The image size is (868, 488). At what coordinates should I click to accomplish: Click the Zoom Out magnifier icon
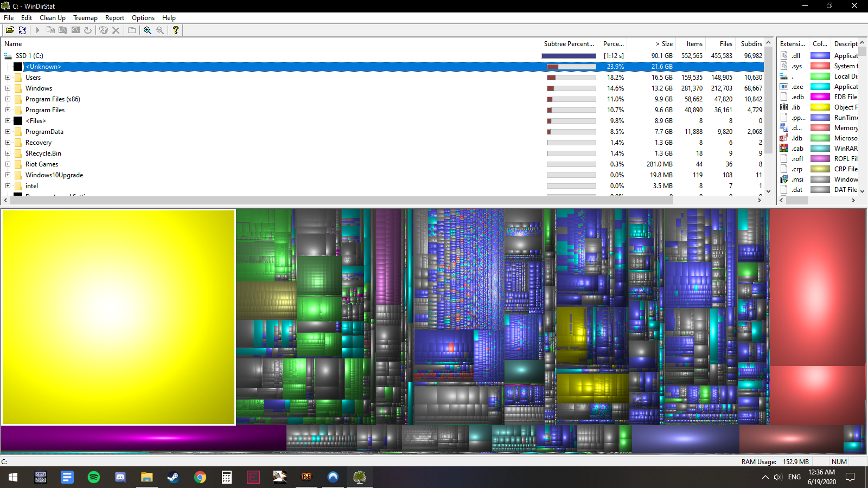tap(160, 30)
